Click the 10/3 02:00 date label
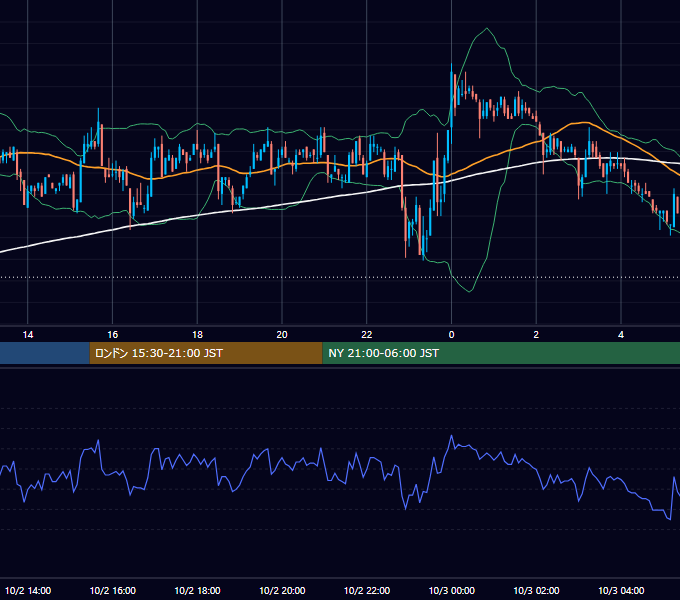This screenshot has height=600, width=680. point(536,590)
